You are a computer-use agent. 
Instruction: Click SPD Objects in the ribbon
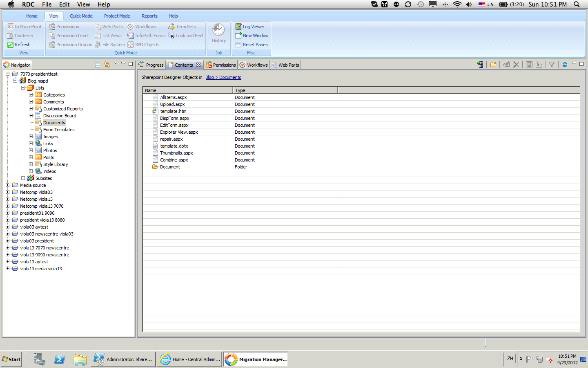click(x=143, y=45)
